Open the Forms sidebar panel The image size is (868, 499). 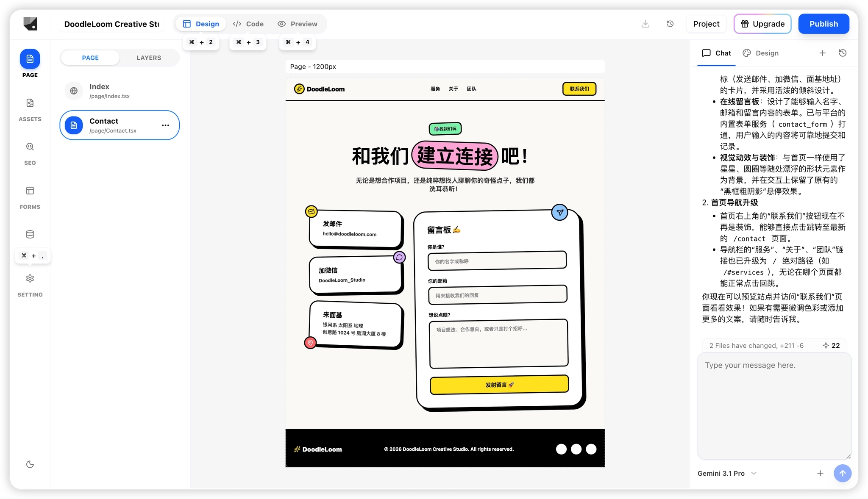click(x=30, y=197)
